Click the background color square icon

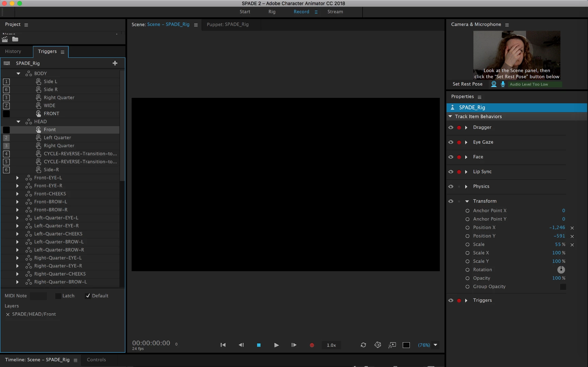(x=406, y=345)
